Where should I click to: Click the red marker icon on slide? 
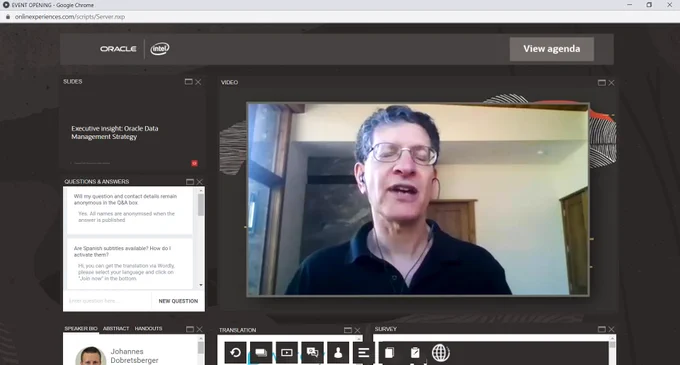click(x=194, y=163)
